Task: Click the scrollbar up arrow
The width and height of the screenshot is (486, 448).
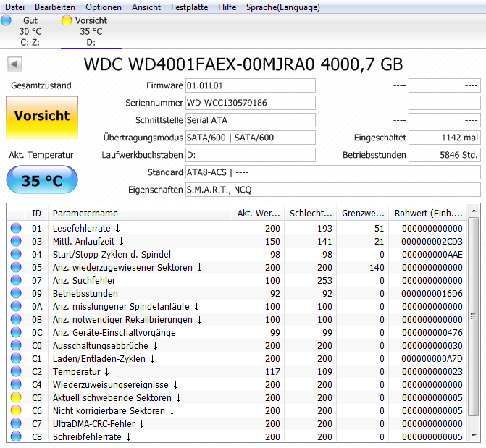Action: (473, 211)
